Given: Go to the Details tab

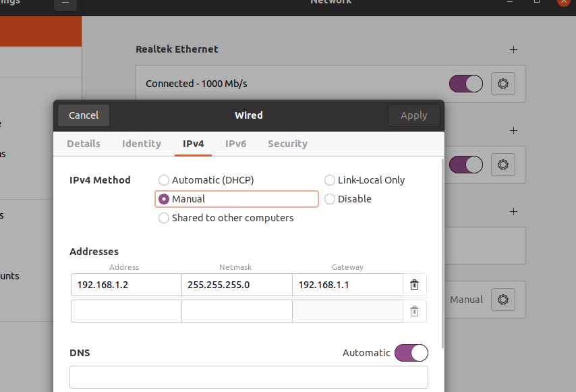Looking at the screenshot, I should coord(84,144).
